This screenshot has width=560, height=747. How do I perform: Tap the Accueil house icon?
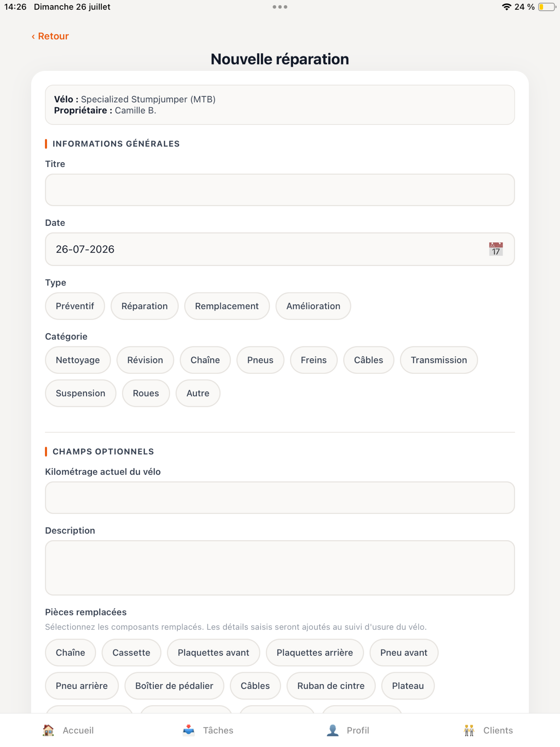48,730
